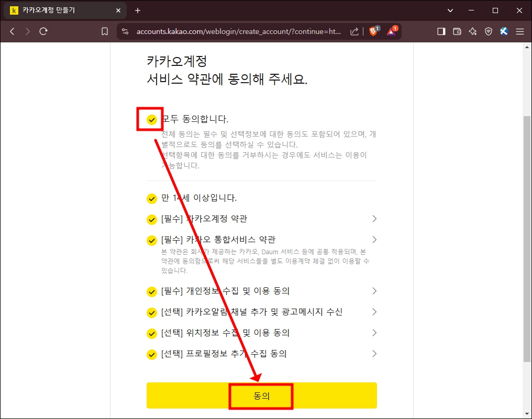532x419 pixels.
Task: Click the yellow 동의 button
Action: coord(262,395)
